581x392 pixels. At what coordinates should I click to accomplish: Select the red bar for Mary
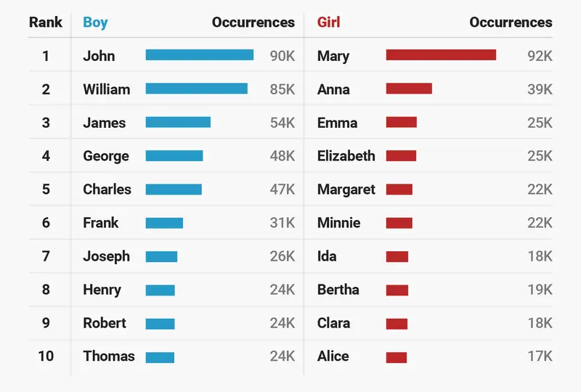tap(441, 55)
